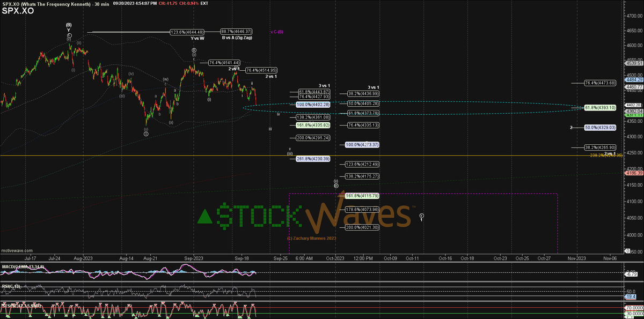Click the 38.2%(4436.99) Fibonacci label

click(364, 94)
